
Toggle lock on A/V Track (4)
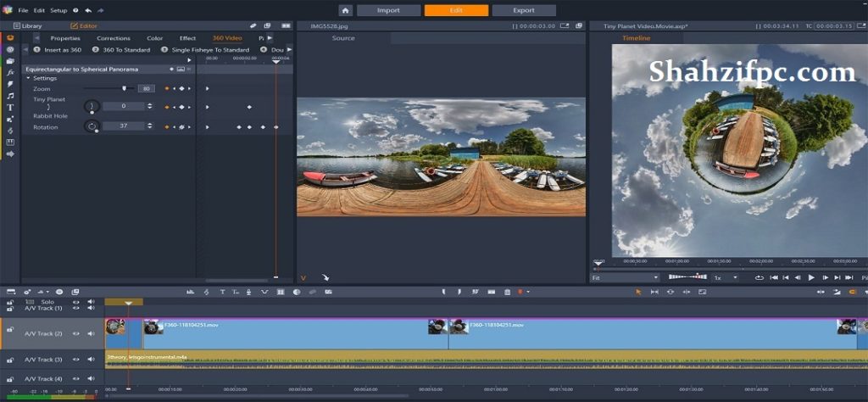pos(10,379)
